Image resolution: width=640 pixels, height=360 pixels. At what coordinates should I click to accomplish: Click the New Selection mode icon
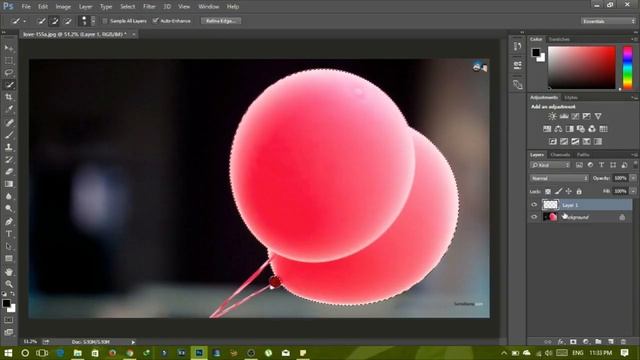pyautogui.click(x=41, y=21)
